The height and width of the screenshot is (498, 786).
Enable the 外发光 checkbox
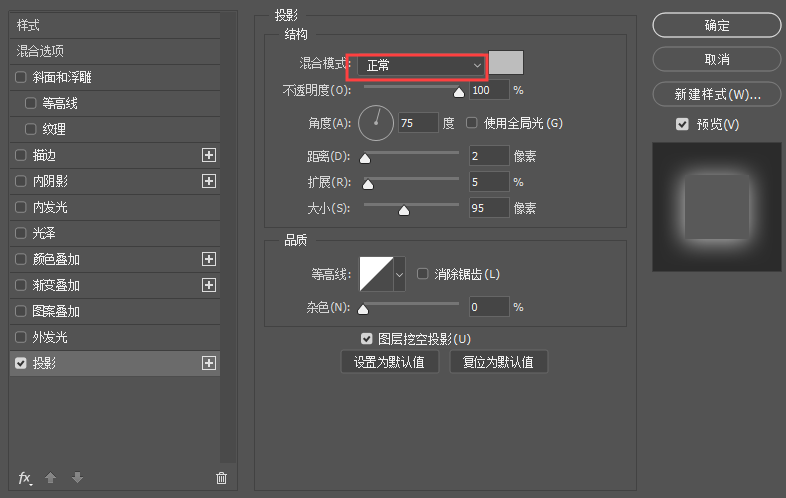pos(21,337)
